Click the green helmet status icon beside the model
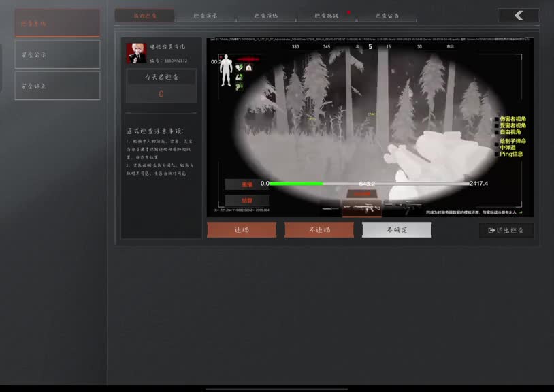554x392 pixels. pos(238,67)
